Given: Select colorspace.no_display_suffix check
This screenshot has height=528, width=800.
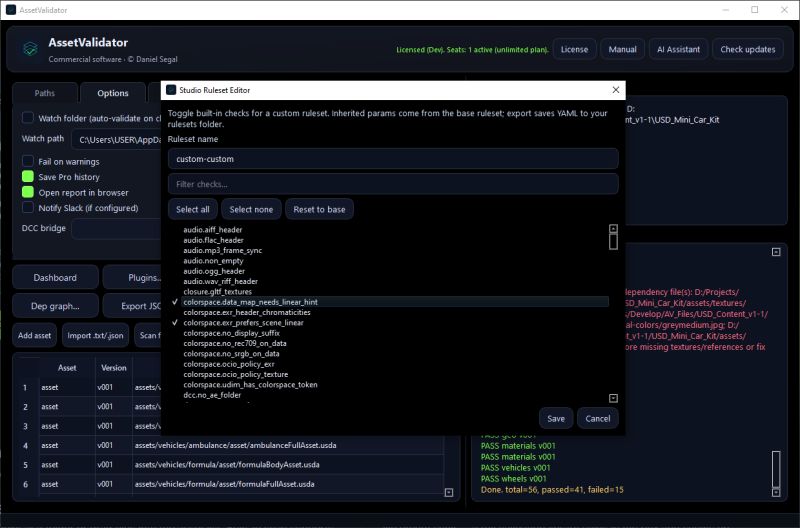Looking at the screenshot, I should click(232, 333).
